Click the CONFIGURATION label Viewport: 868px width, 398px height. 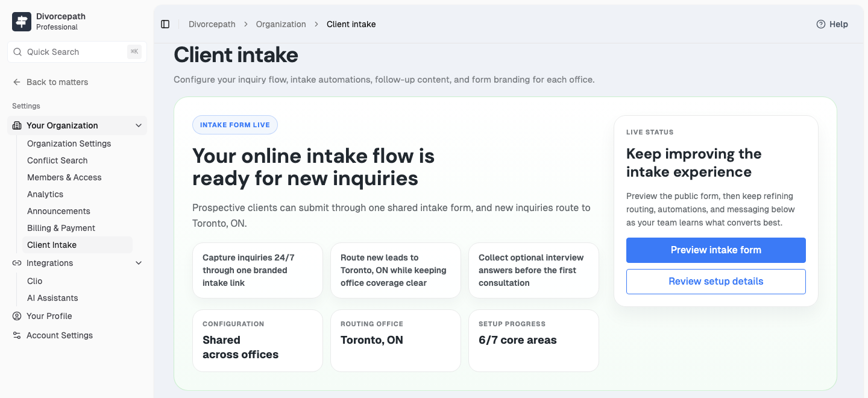[233, 324]
